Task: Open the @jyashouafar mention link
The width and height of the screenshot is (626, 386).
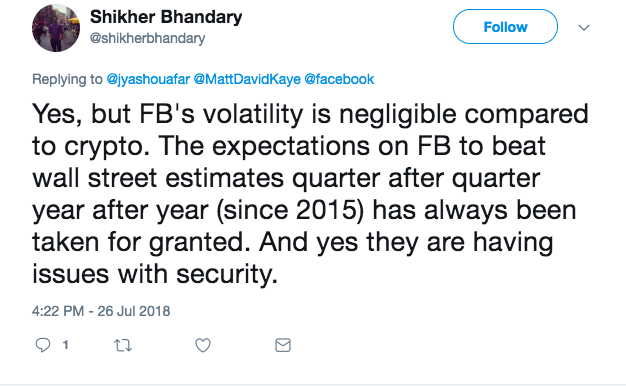Action: coord(148,79)
